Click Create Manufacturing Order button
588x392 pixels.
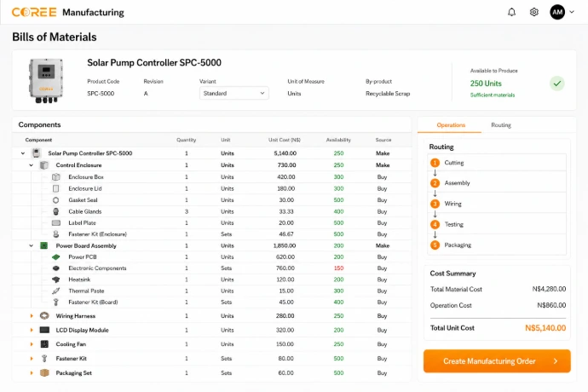pyautogui.click(x=497, y=360)
